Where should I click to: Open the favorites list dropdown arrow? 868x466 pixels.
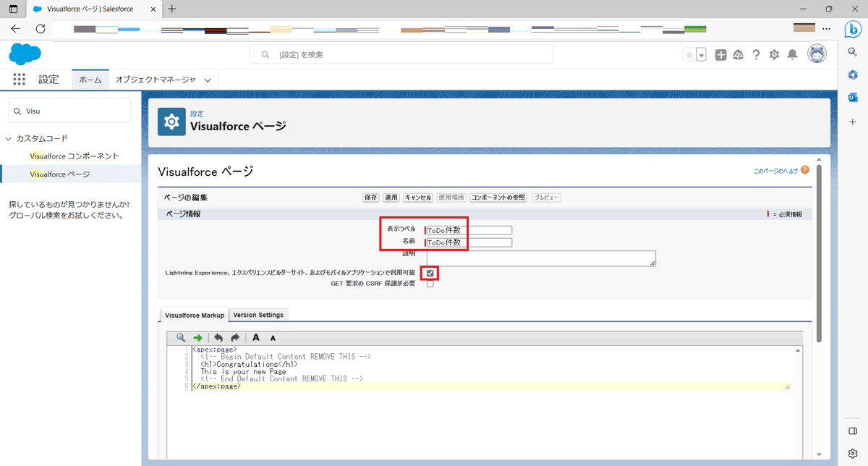[701, 55]
